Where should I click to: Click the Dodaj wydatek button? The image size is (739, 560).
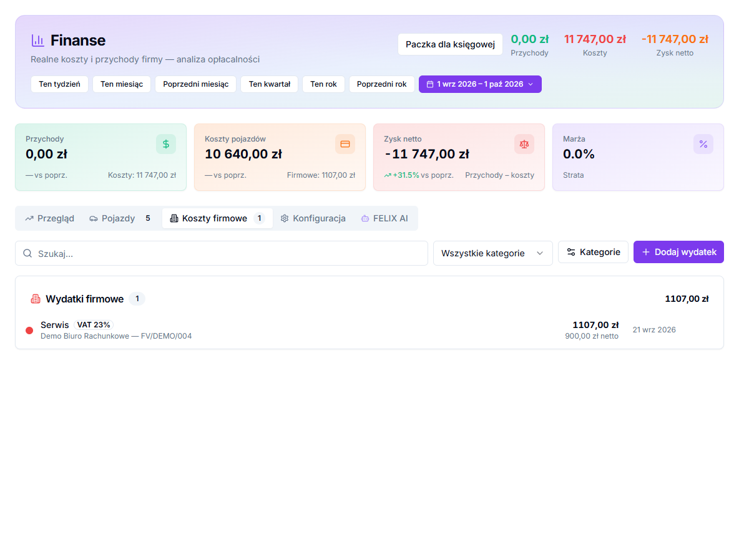click(x=678, y=252)
